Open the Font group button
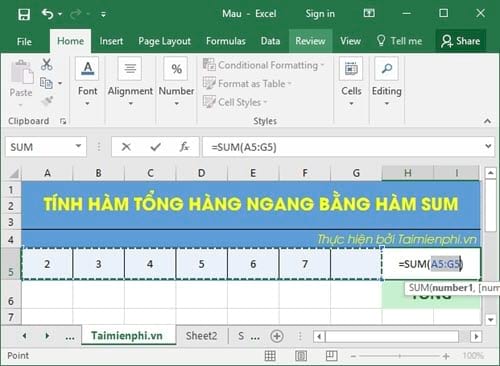Screen dimensions: 500x366 (x=87, y=82)
